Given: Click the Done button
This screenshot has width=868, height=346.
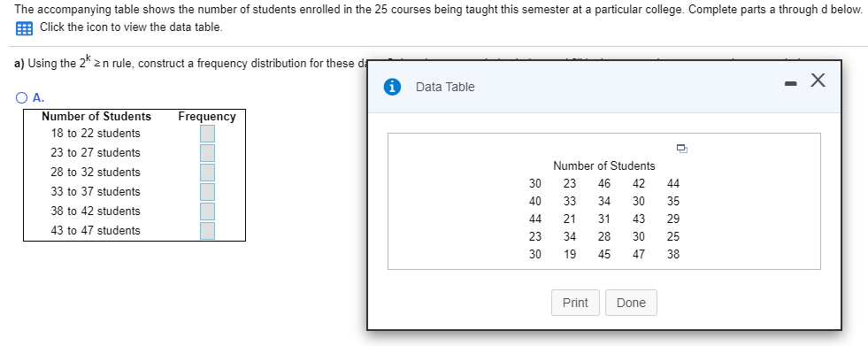Looking at the screenshot, I should click(631, 303).
